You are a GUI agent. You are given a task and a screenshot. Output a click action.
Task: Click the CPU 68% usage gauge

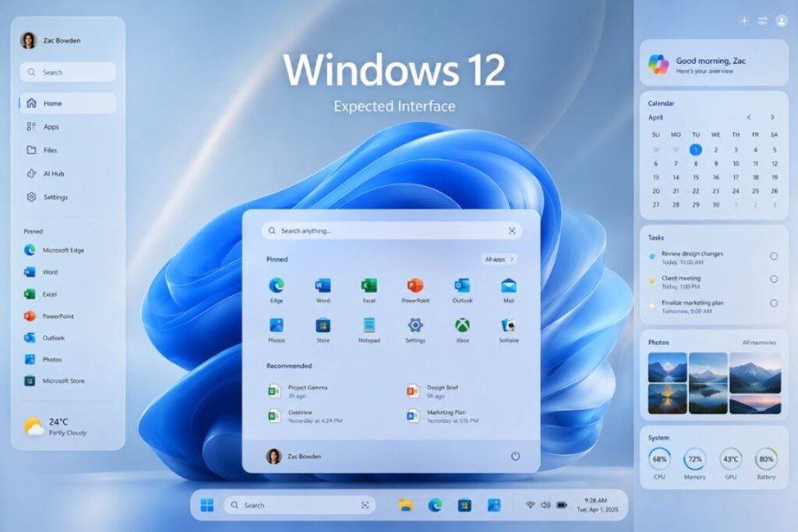(659, 459)
